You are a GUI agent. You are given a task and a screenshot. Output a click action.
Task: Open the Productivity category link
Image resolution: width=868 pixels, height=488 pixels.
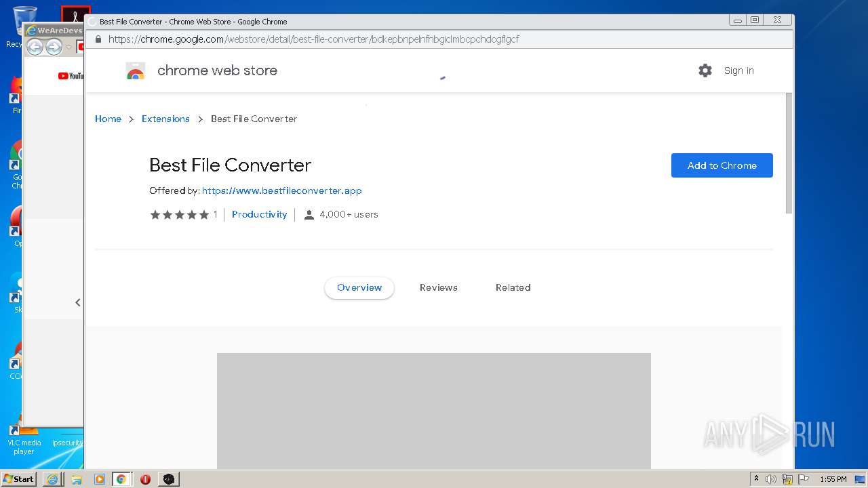coord(260,214)
